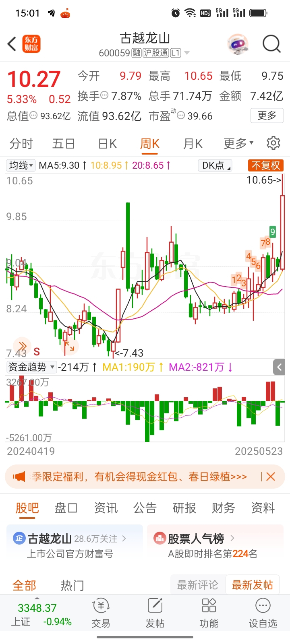290x644 pixels.
Task: Tap the info icon beside 换手
Action: [x=104, y=95]
